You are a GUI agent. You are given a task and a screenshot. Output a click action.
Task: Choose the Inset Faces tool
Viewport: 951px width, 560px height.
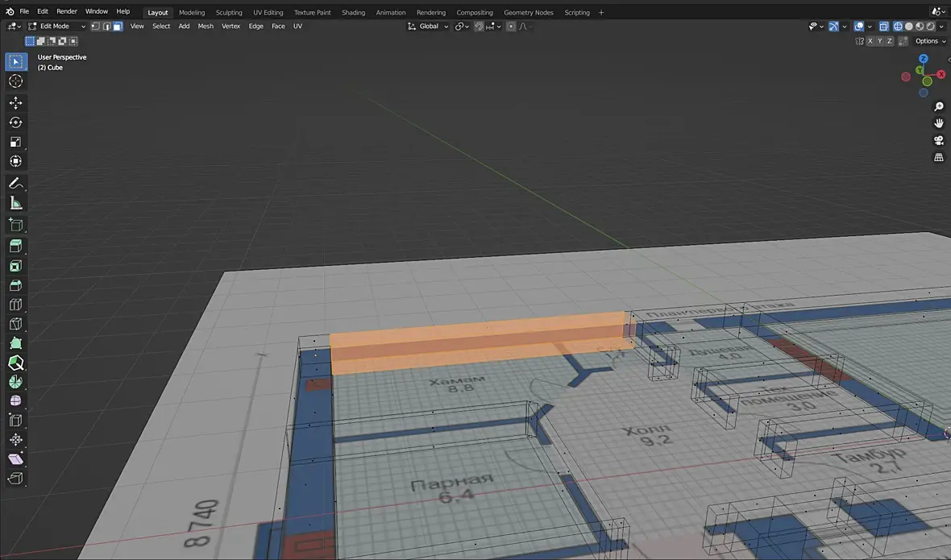tap(16, 265)
